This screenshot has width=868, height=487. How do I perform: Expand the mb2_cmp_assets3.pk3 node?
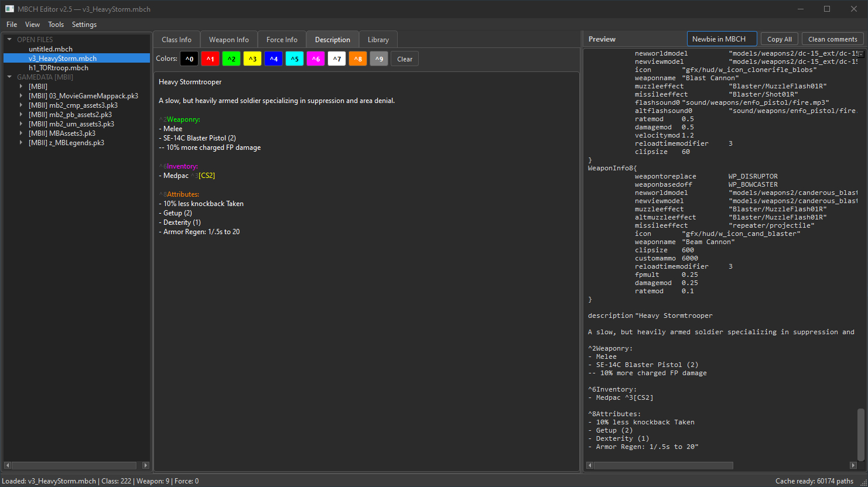point(21,105)
